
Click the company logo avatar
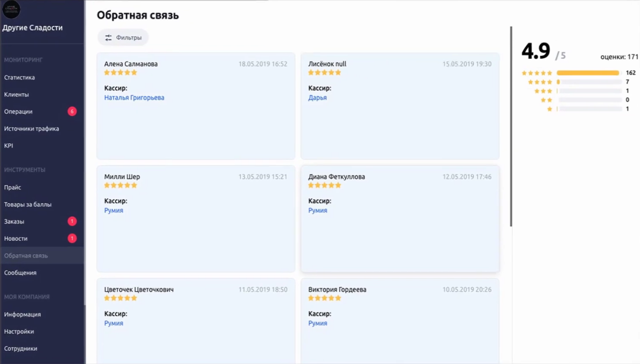(11, 9)
